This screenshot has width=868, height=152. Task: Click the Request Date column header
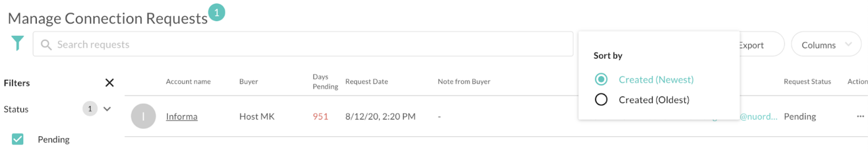pyautogui.click(x=367, y=81)
